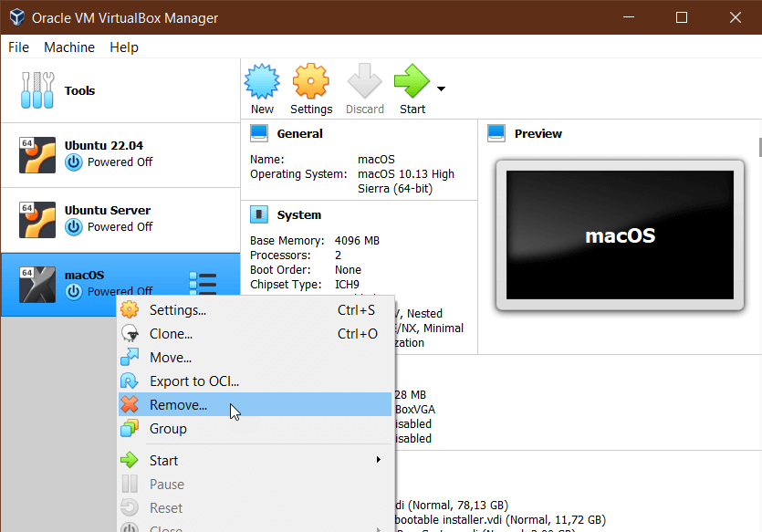Image resolution: width=762 pixels, height=532 pixels.
Task: Click the VirtualBox cube icon in title bar
Action: coord(17,17)
